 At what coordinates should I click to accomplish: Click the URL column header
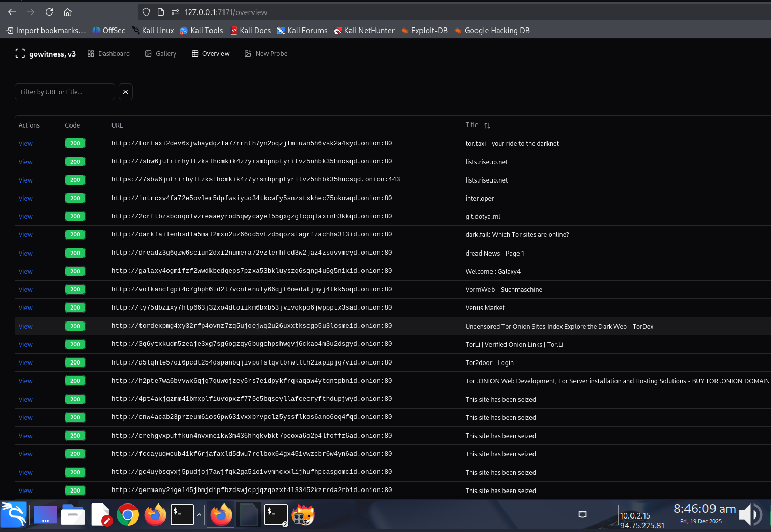point(117,125)
